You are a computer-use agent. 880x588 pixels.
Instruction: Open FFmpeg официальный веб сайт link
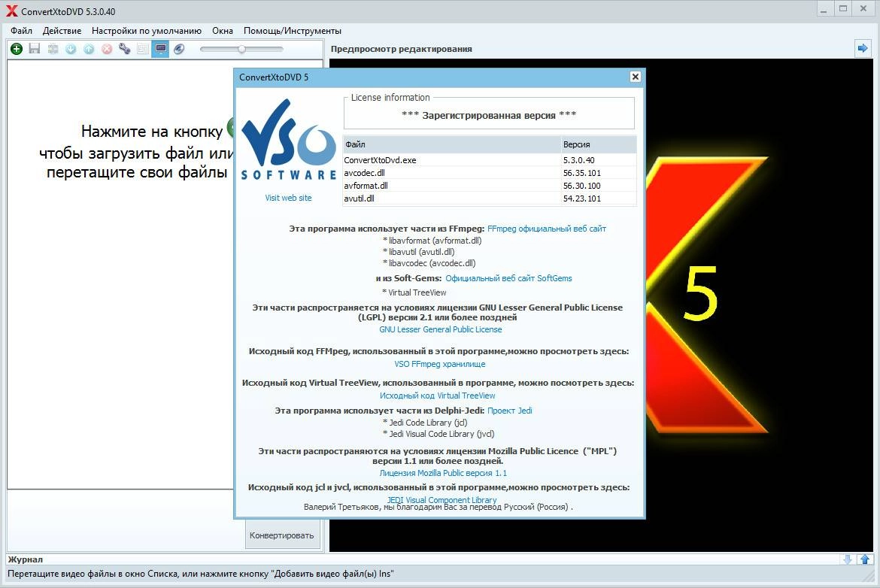coord(547,229)
